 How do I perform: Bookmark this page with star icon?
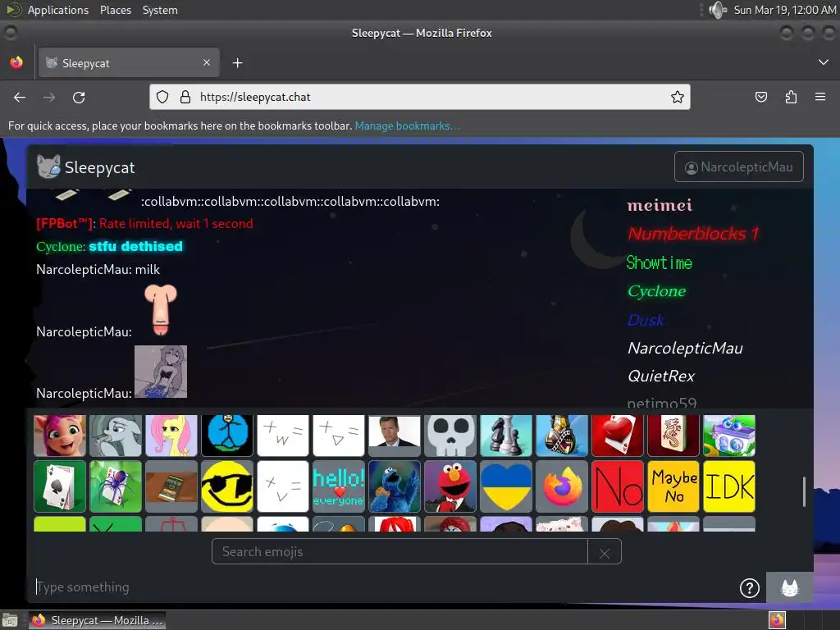pos(677,97)
